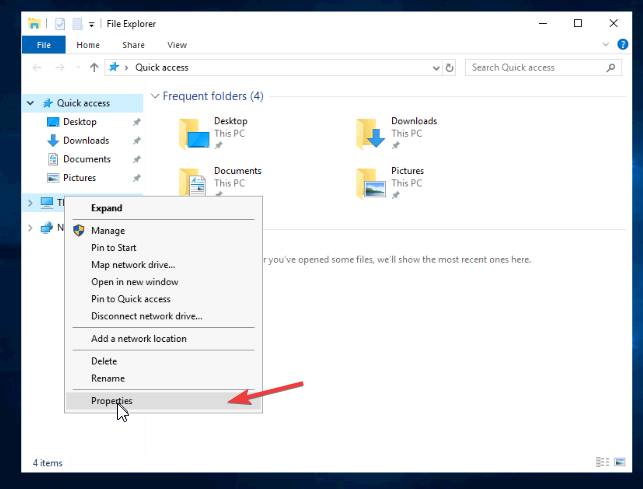Select Desktop in the navigation pane
Screen dimensions: 643x489
(x=80, y=122)
